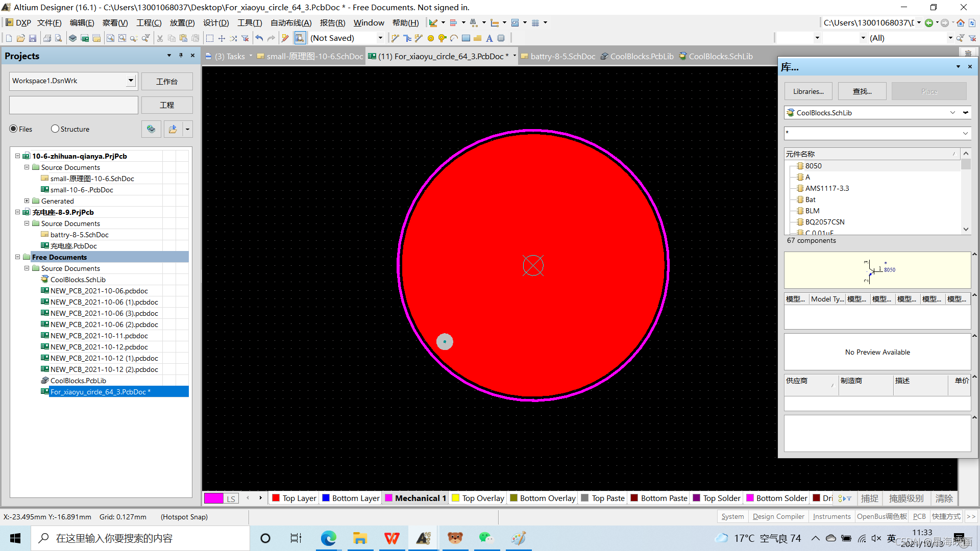
Task: Open the Workspace1.DsnWrk dropdown
Action: point(131,81)
